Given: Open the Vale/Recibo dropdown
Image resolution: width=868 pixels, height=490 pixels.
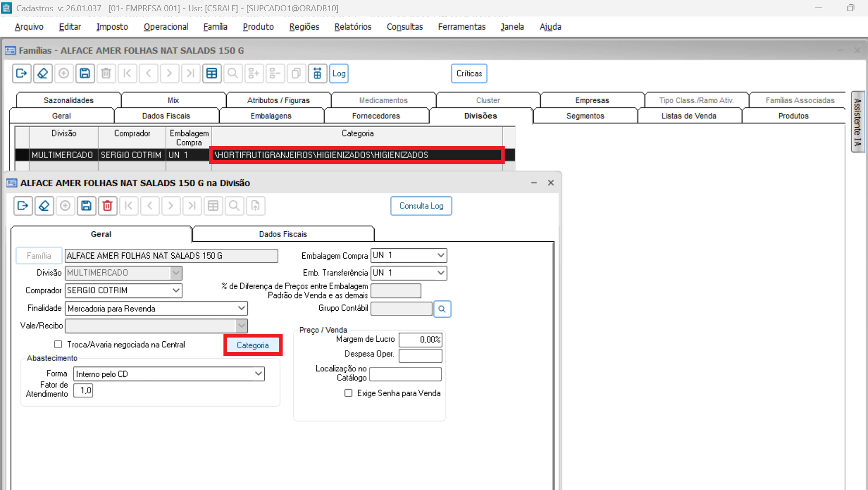Looking at the screenshot, I should (241, 325).
